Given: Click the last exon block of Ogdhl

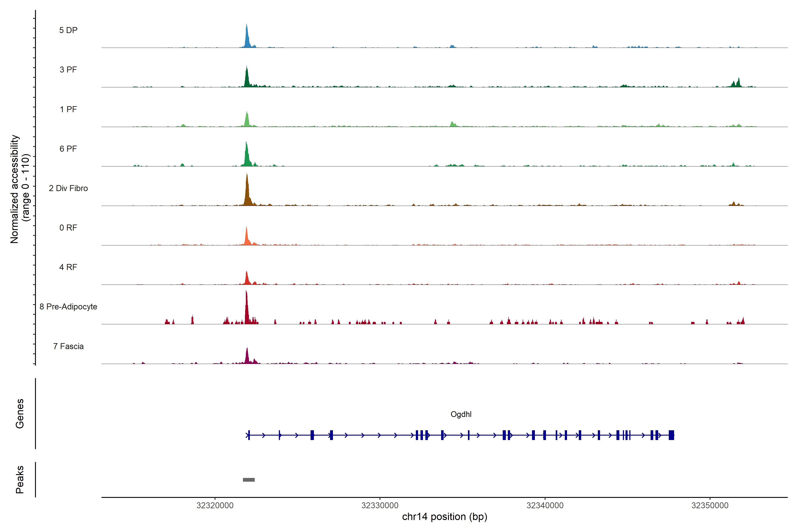Looking at the screenshot, I should point(671,435).
